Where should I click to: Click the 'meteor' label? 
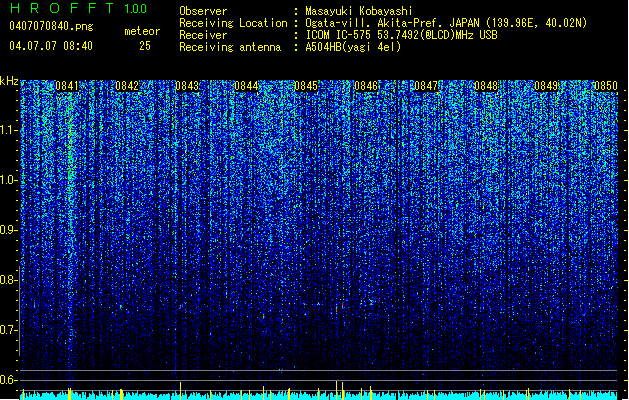pyautogui.click(x=142, y=31)
